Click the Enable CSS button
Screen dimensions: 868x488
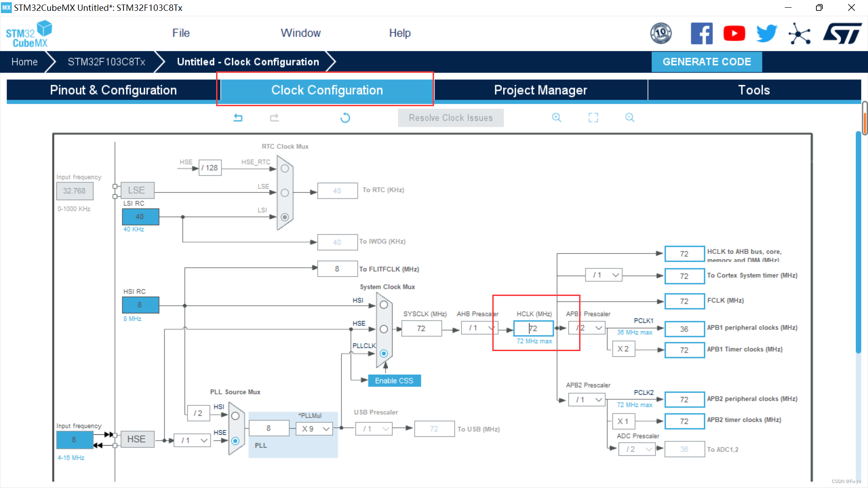point(394,380)
